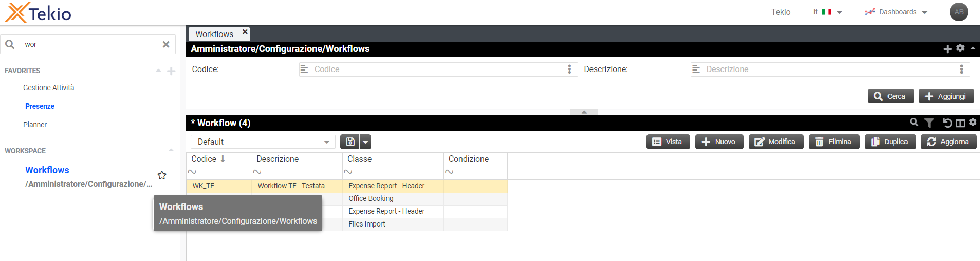Switch to the Workflows tab
Image resolution: width=980 pixels, height=261 pixels.
[x=214, y=34]
